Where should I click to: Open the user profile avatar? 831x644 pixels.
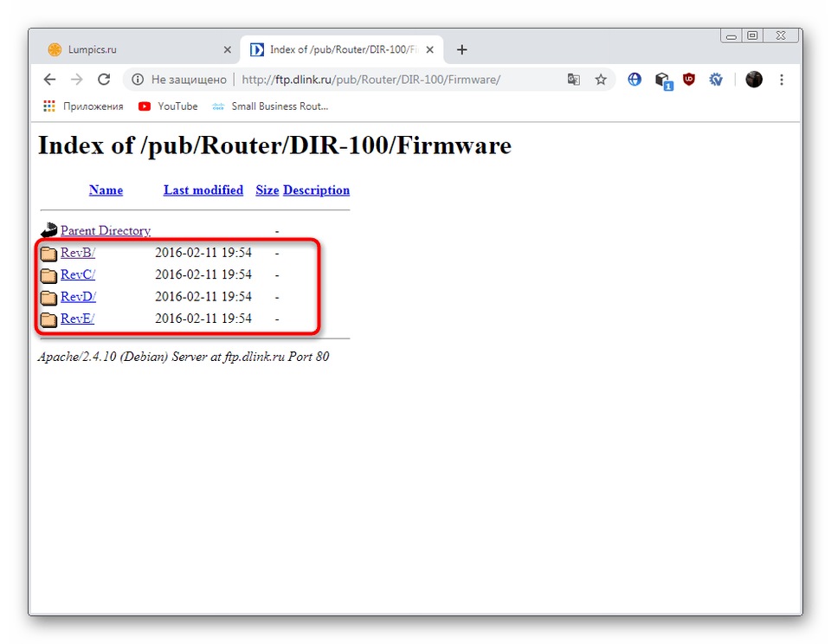click(x=754, y=80)
